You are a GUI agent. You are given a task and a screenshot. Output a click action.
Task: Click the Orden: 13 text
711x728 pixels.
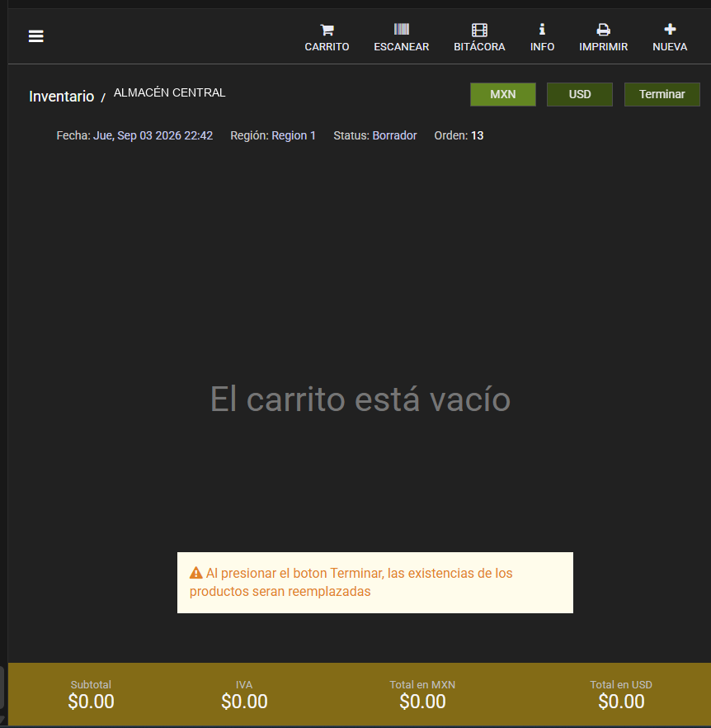click(x=459, y=135)
